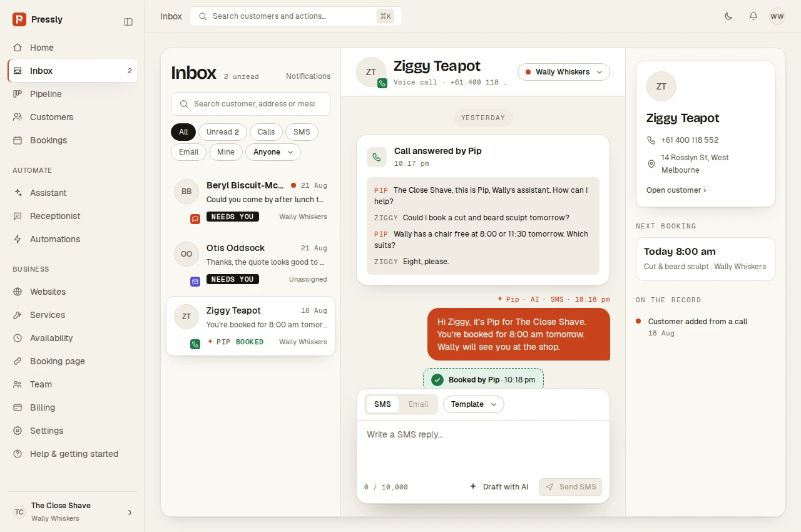Open the Today 8:00 am booking card
This screenshot has height=532, width=801.
tap(705, 259)
